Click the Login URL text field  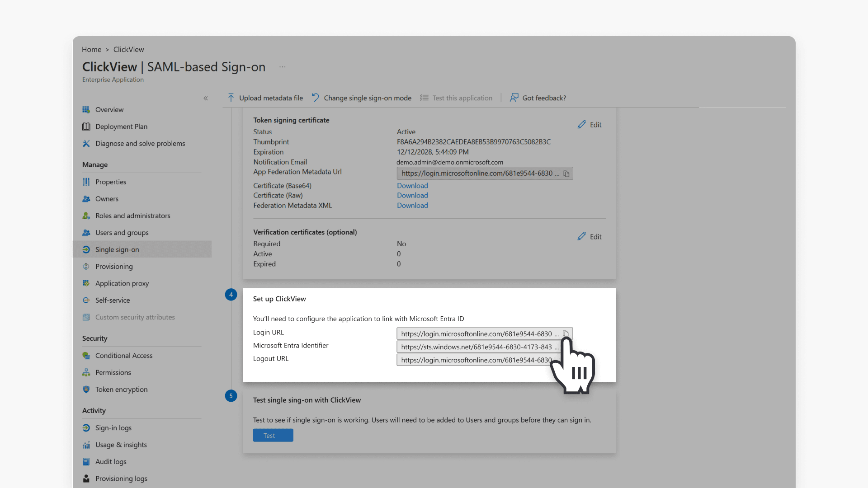(x=485, y=334)
